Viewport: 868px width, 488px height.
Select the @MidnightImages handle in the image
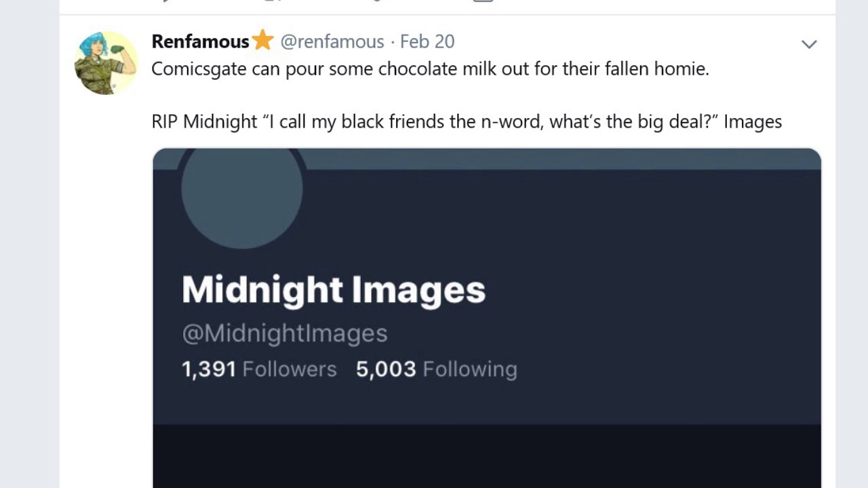(284, 333)
